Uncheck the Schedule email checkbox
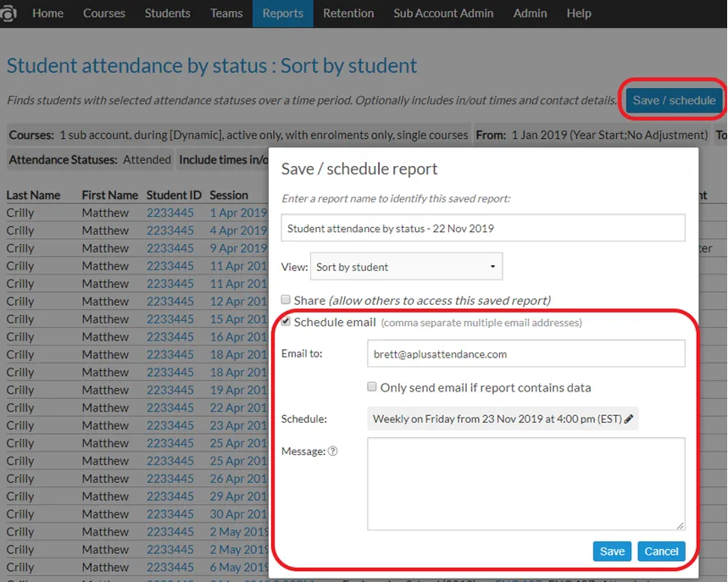This screenshot has width=728, height=582. point(286,321)
